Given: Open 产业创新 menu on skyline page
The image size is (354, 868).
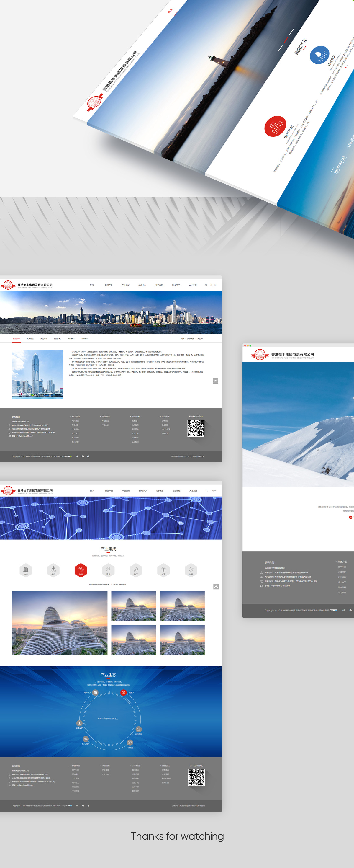Looking at the screenshot, I should point(125,285).
